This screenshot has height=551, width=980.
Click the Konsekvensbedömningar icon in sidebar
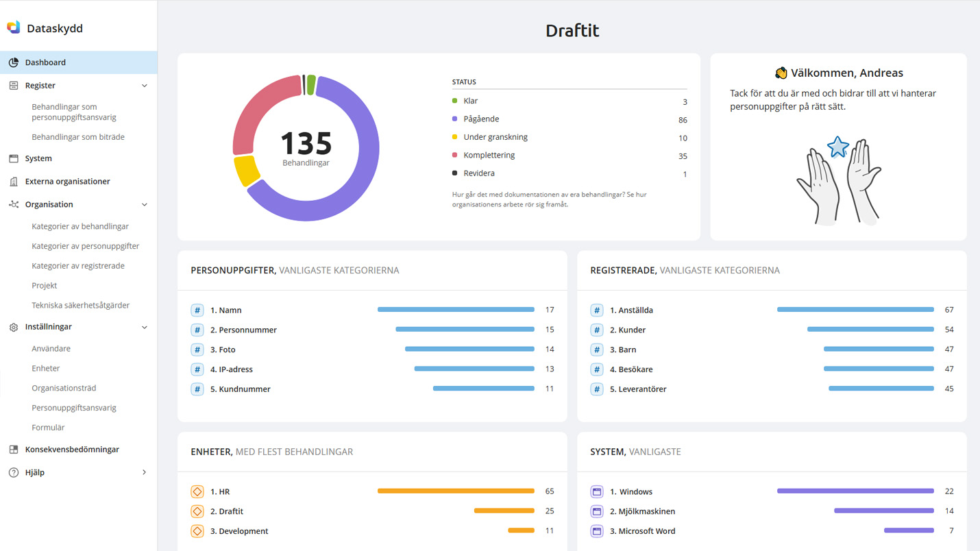[x=14, y=450]
